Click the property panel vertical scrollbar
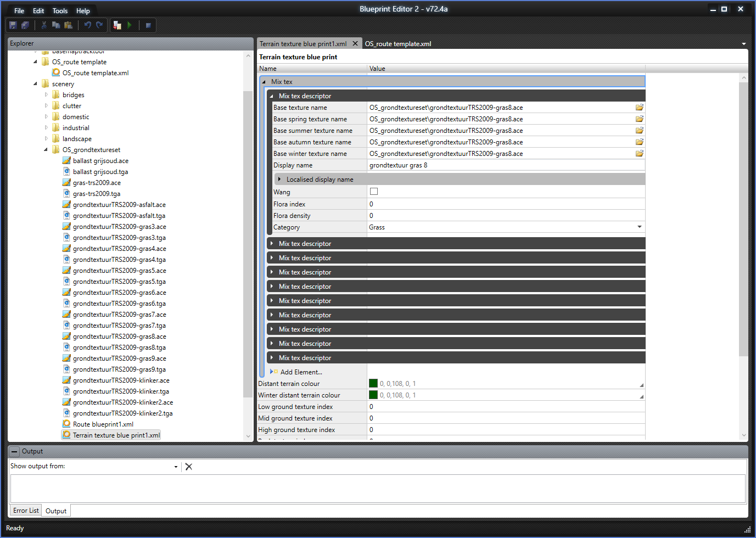The height and width of the screenshot is (538, 756). point(744,220)
